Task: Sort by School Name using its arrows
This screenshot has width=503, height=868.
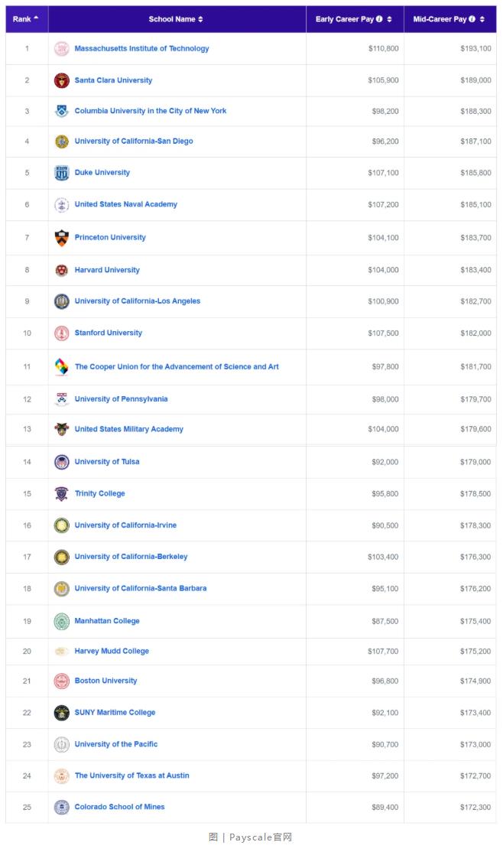Action: coord(200,19)
